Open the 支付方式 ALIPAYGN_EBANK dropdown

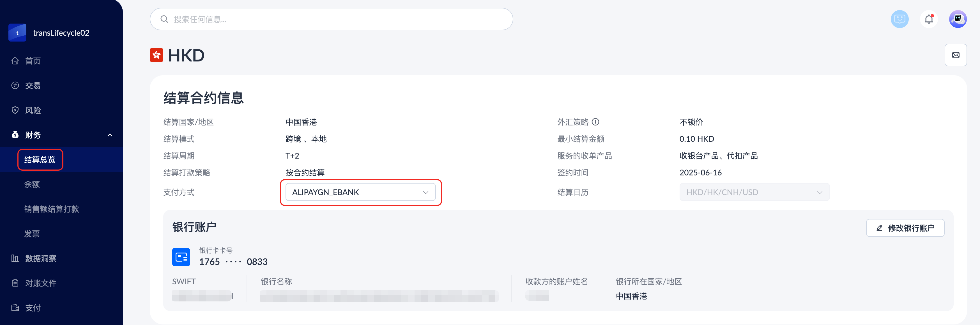click(360, 192)
